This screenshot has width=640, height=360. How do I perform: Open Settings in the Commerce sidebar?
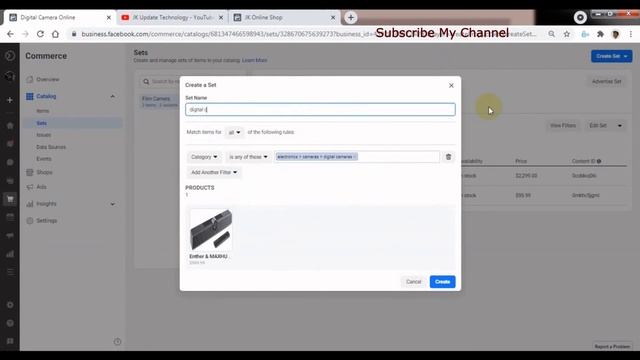point(47,220)
